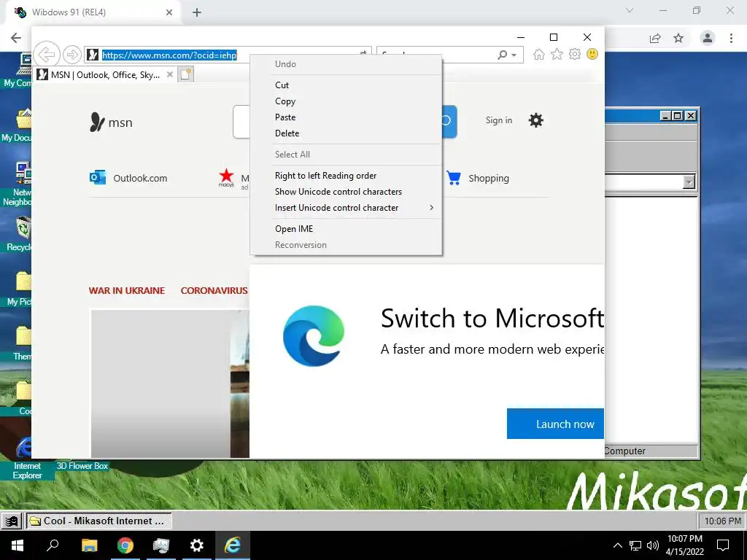Open a new IE tab
This screenshot has height=560, width=747.
pyautogui.click(x=186, y=75)
